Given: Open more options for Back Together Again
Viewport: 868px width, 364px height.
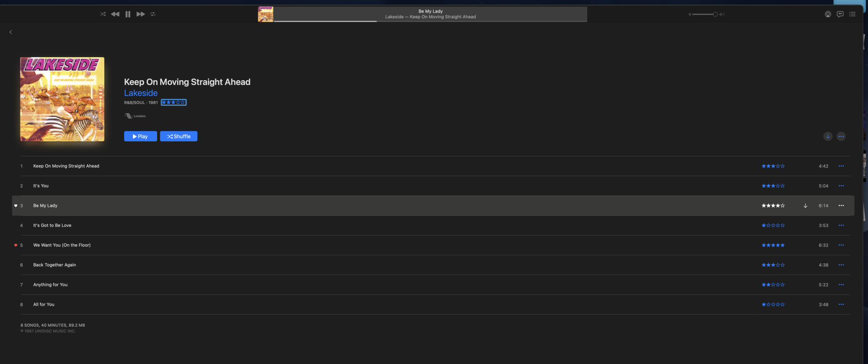Looking at the screenshot, I should [841, 265].
